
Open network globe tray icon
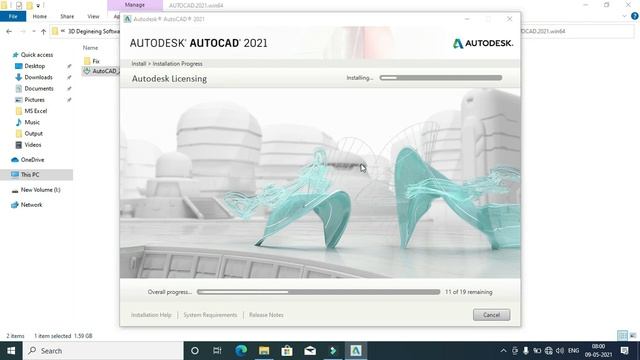[549, 351]
